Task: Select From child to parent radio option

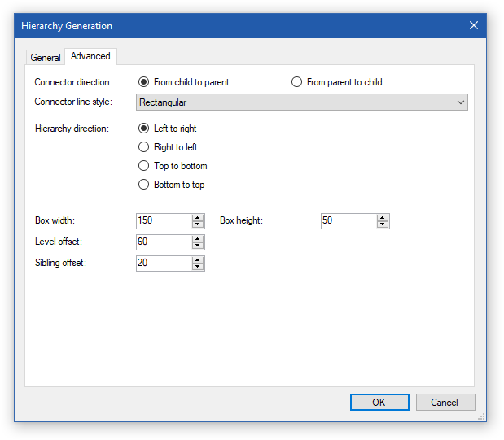Action: tap(183, 82)
